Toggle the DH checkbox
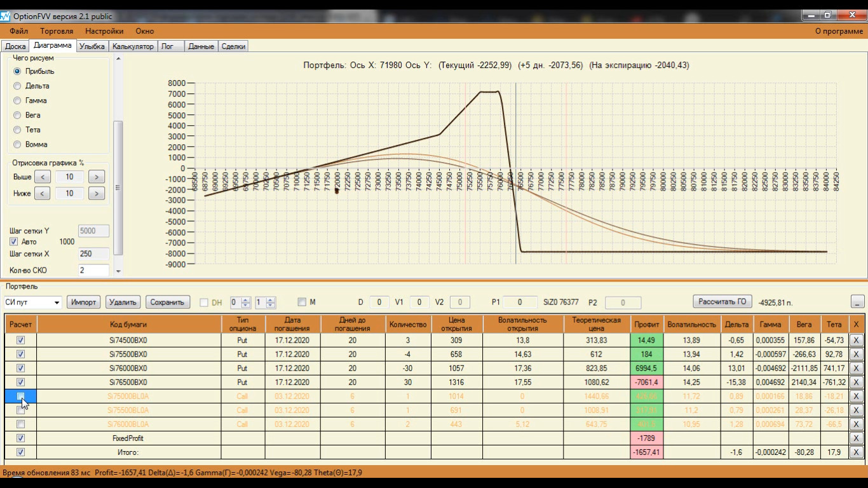This screenshot has width=868, height=488. [x=204, y=302]
